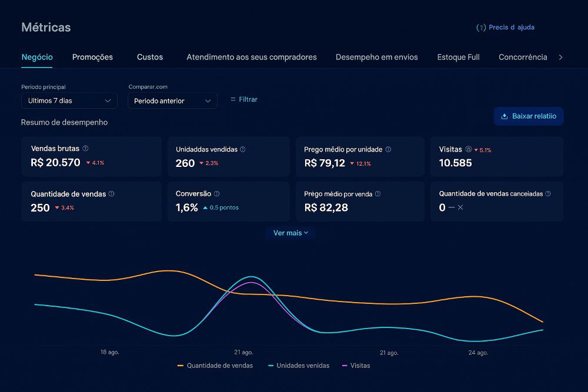The height and width of the screenshot is (392, 588).
Task: Open the Comparar com dropdown
Action: (172, 101)
